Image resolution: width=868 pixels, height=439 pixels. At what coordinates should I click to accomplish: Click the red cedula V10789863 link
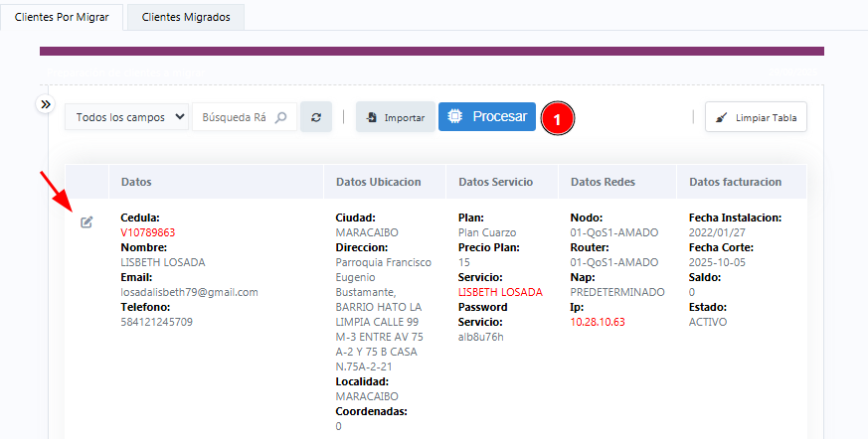(x=148, y=232)
